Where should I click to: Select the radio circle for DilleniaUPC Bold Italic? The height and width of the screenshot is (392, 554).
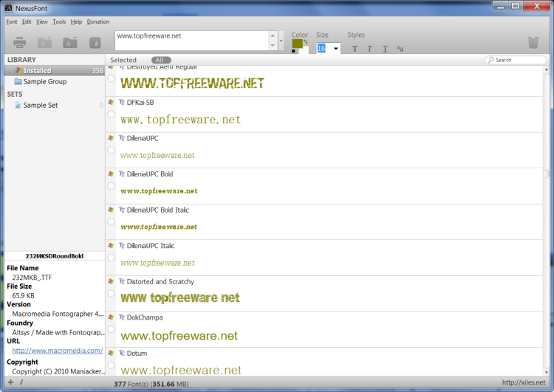coord(111,221)
